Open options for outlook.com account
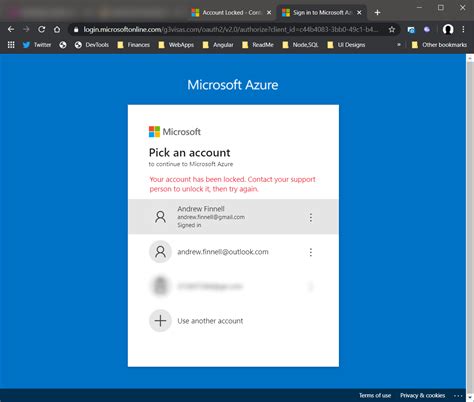This screenshot has height=402, width=474. 311,252
